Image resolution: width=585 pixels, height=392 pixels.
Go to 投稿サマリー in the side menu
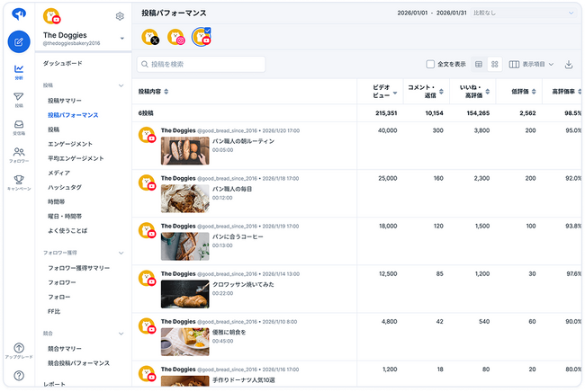click(x=66, y=101)
